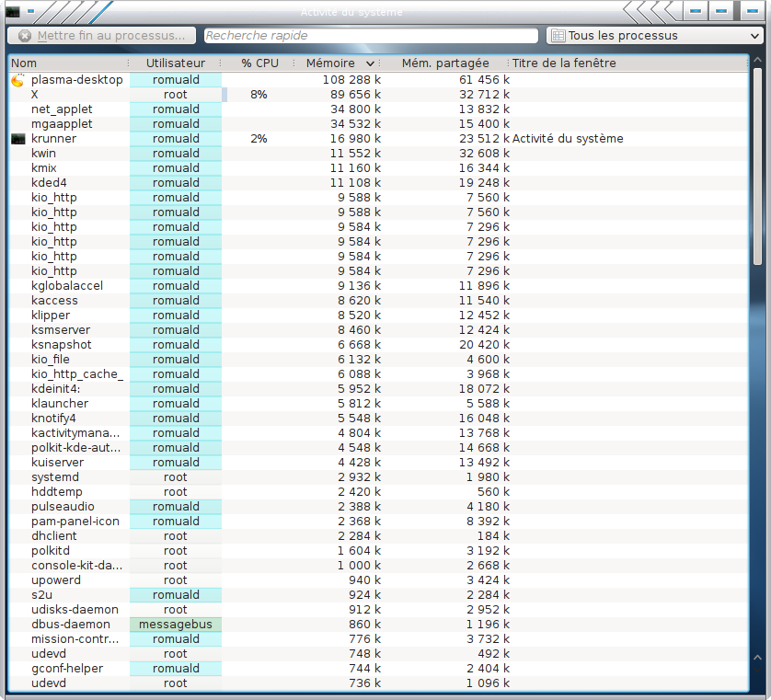
Task: Click the window menu icon in title bar
Action: pyautogui.click(x=13, y=11)
